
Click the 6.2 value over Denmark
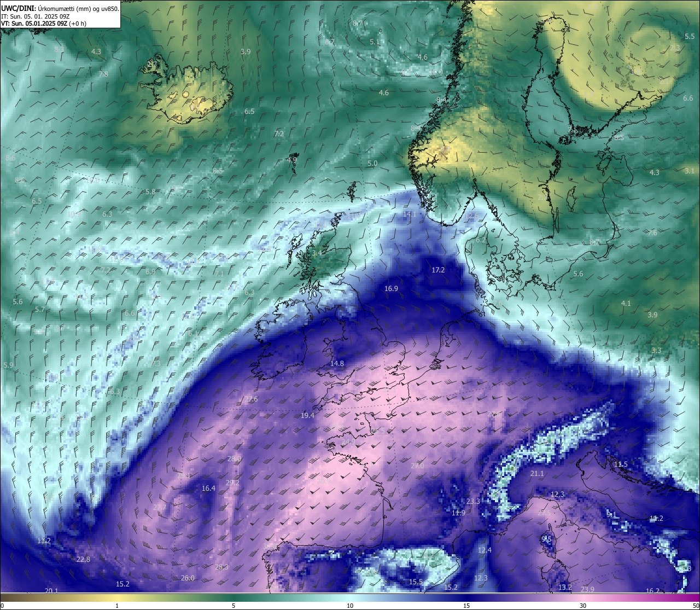[481, 240]
